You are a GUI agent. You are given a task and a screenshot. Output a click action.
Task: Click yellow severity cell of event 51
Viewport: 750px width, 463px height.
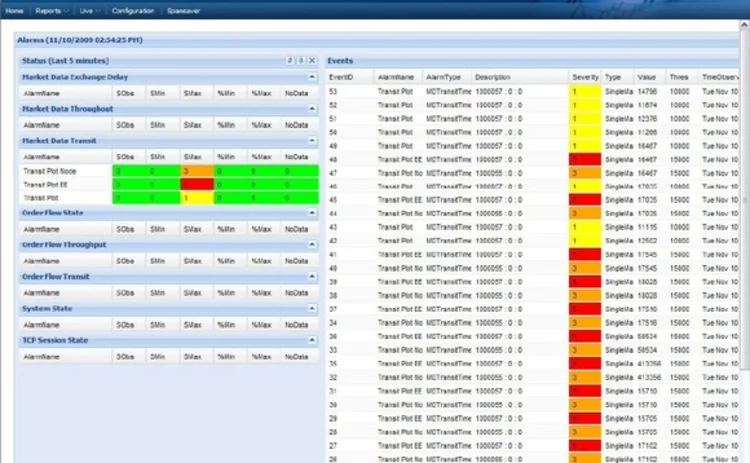point(585,119)
